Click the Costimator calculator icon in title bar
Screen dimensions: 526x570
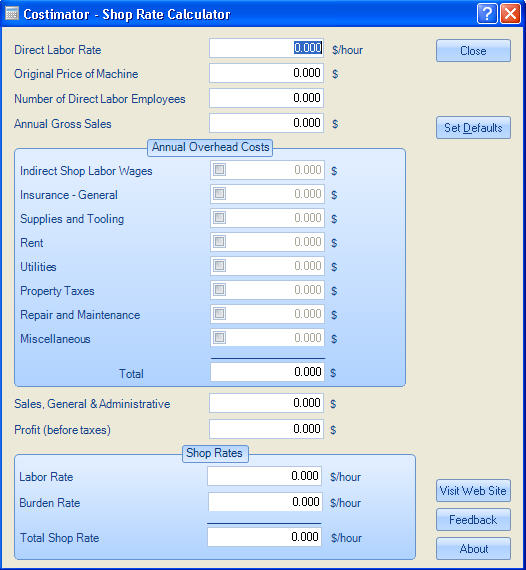[x=12, y=13]
